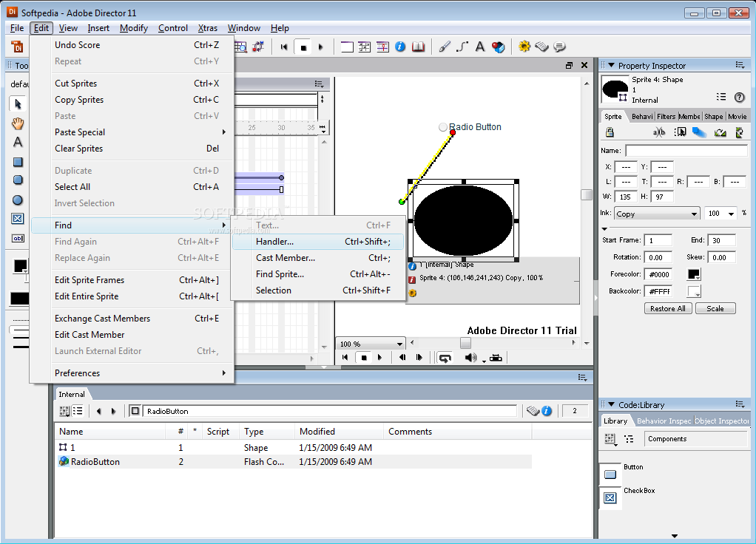Image resolution: width=756 pixels, height=544 pixels.
Task: Toggle the Editable a)(b icon
Action: click(659, 132)
